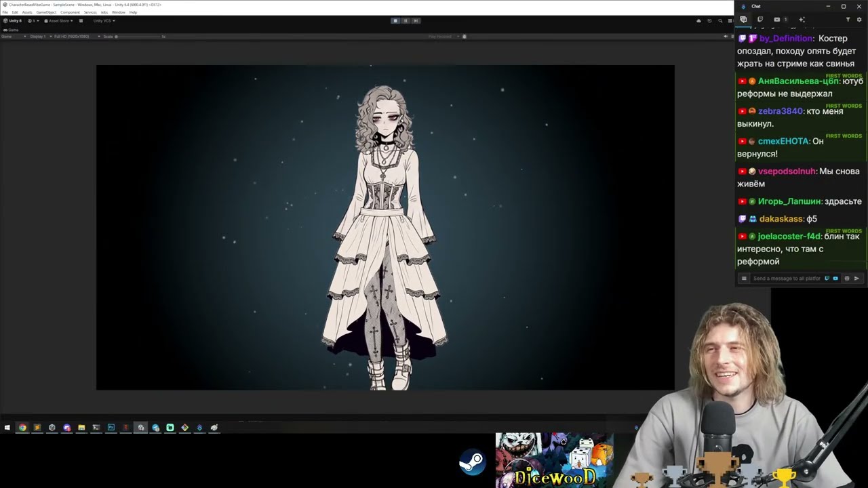This screenshot has height=488, width=868.
Task: Open the Help menu
Action: [x=133, y=12]
